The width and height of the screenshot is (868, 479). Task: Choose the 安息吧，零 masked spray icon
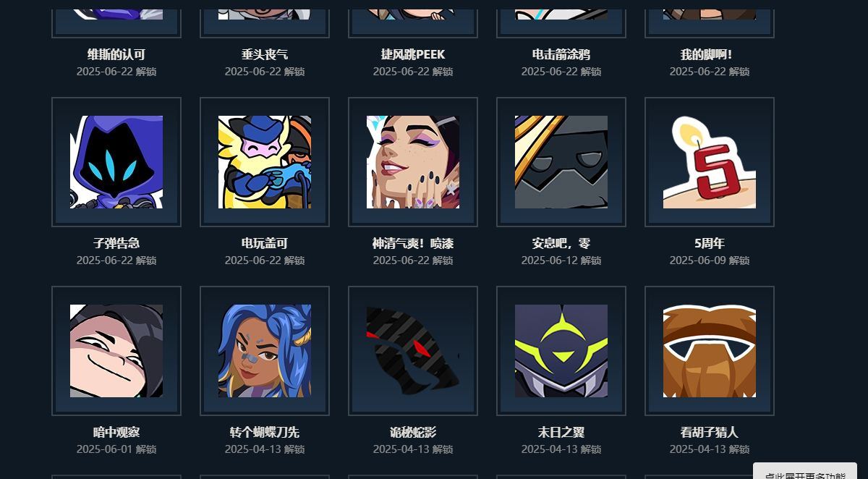[561, 162]
